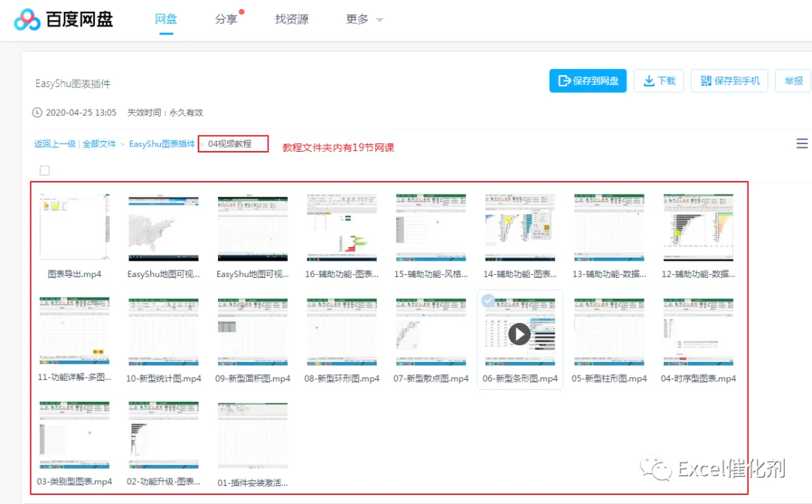Toggle the select-all files checkbox
Image resolution: width=812 pixels, height=504 pixels.
[44, 171]
